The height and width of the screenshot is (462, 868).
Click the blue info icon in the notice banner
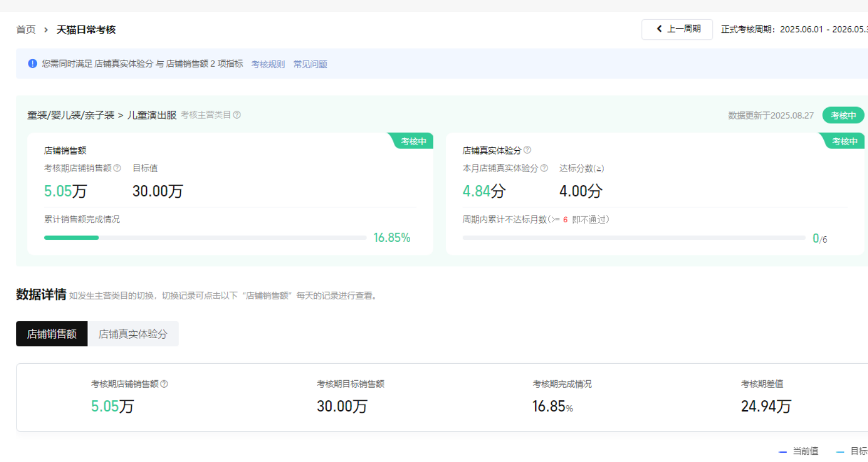tap(32, 63)
